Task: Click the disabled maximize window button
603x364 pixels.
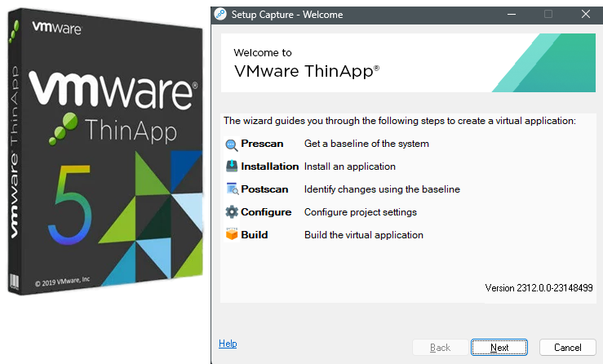Action: click(x=548, y=14)
